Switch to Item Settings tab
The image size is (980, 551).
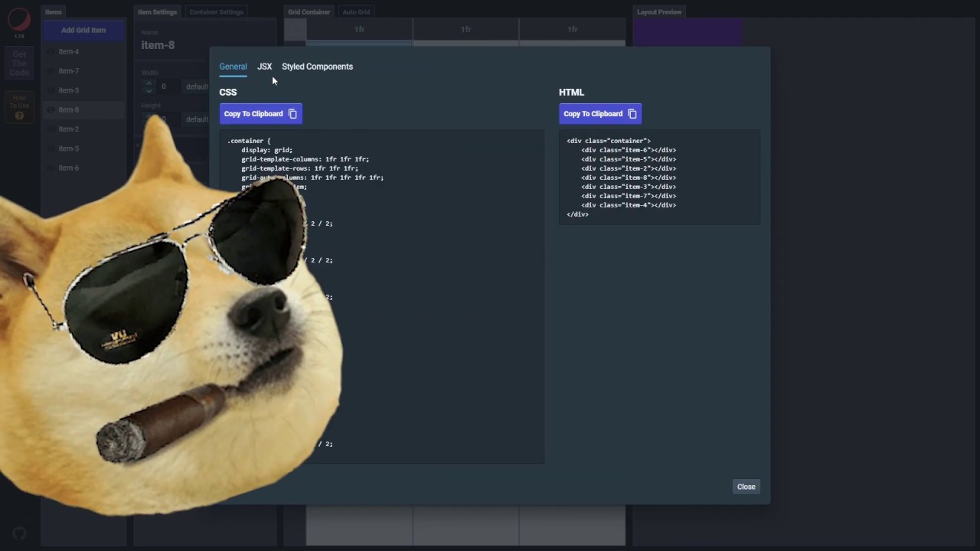click(157, 12)
